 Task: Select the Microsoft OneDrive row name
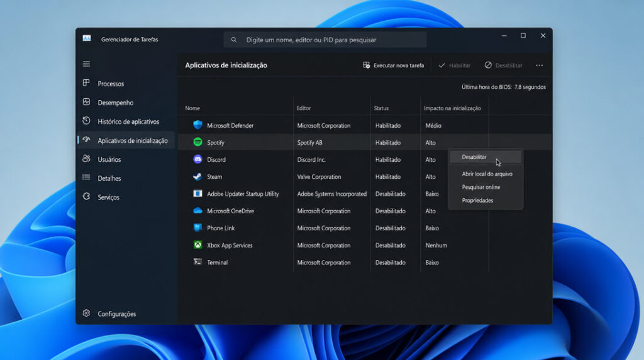[x=230, y=211]
